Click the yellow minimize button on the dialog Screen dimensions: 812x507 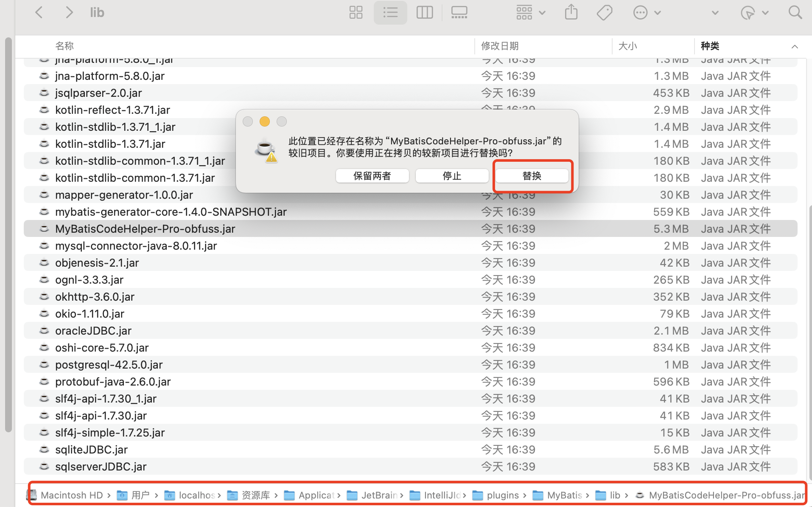point(265,121)
